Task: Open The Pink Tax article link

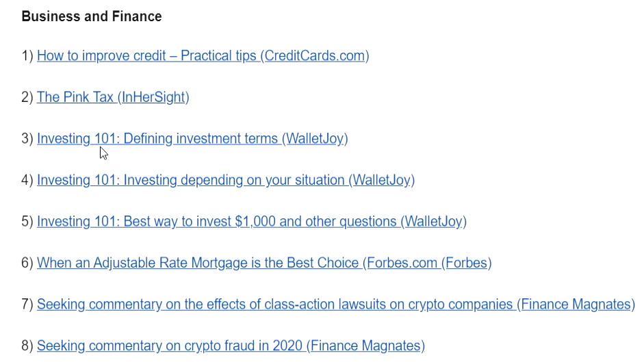Action: 113,97
